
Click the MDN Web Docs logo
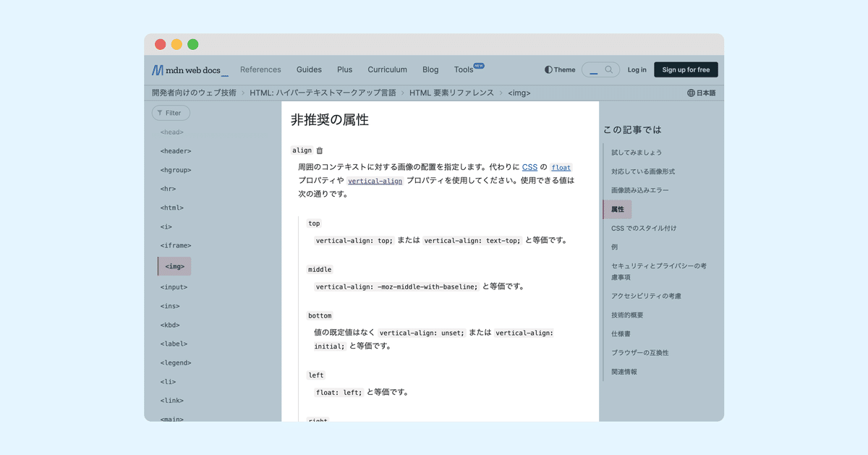pos(188,69)
